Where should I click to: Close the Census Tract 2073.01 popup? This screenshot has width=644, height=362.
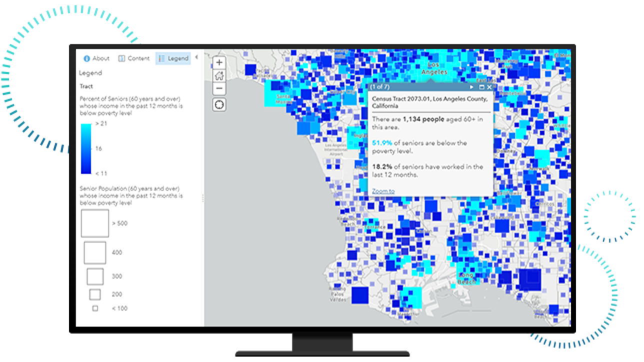click(x=488, y=87)
